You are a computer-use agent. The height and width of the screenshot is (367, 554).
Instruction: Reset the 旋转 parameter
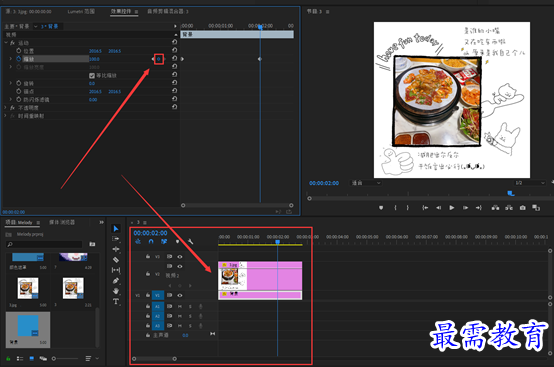(x=175, y=83)
